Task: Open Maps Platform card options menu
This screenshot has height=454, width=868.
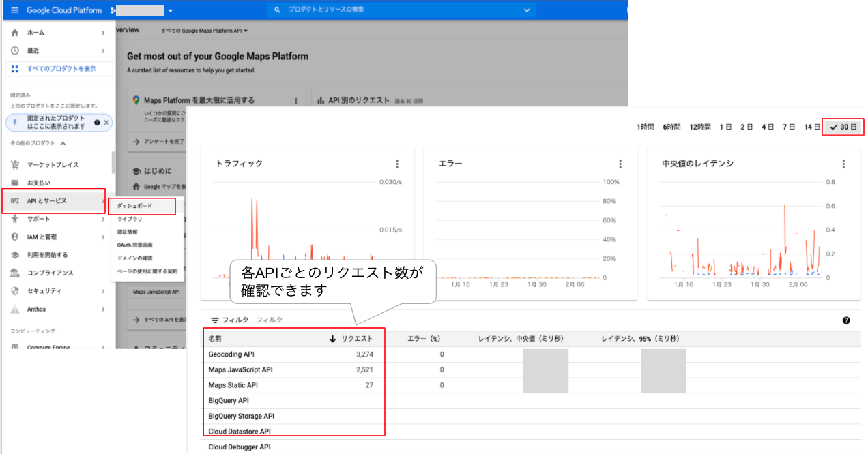Action: [295, 101]
